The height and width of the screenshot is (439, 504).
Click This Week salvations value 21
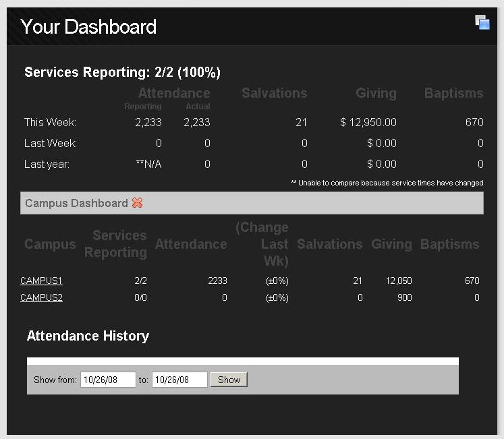(301, 122)
